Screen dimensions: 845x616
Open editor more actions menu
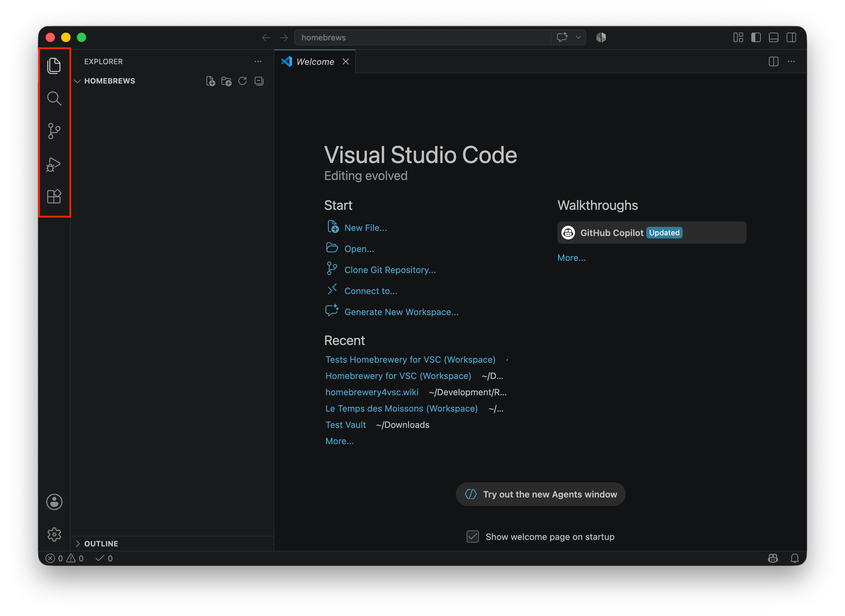pos(791,61)
